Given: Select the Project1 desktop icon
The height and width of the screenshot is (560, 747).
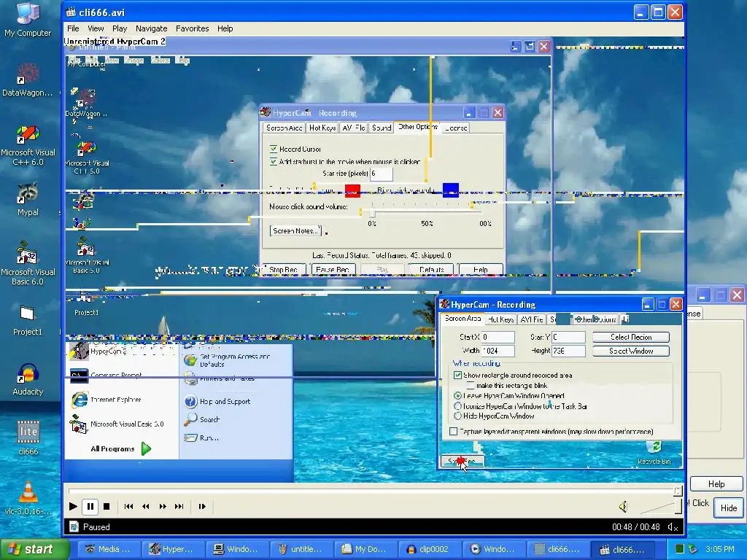Looking at the screenshot, I should [x=28, y=321].
